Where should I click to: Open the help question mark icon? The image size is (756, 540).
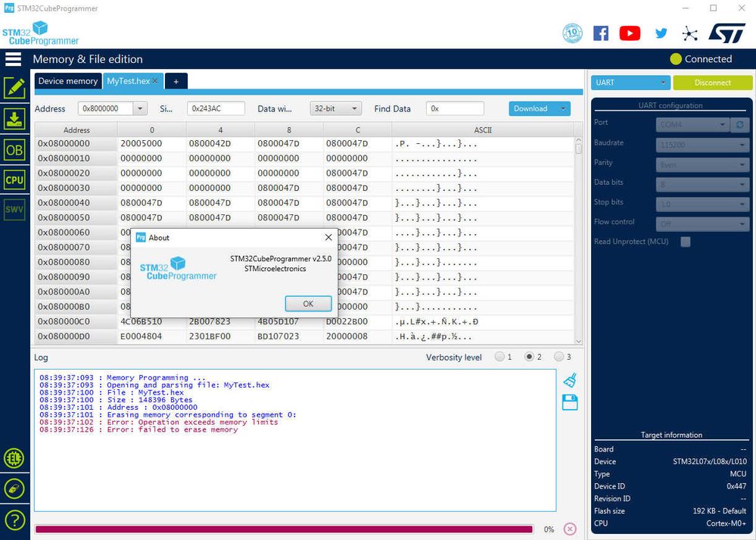pos(14,520)
